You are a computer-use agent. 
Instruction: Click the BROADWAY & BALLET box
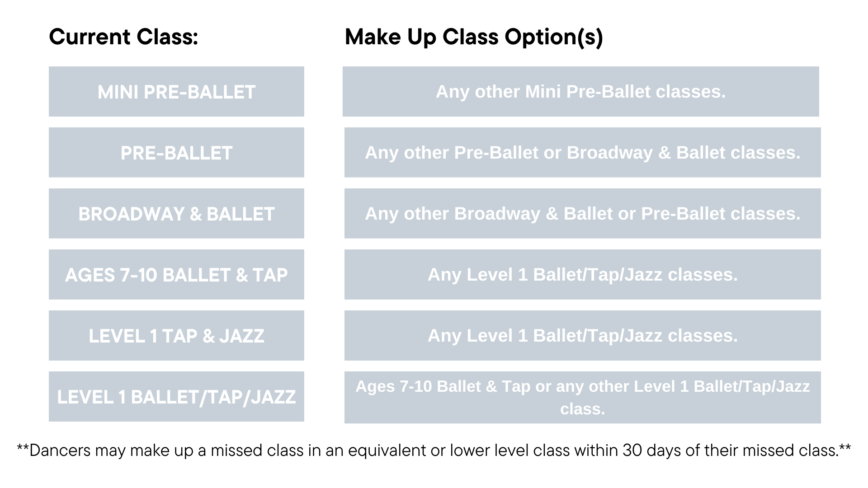tap(176, 214)
